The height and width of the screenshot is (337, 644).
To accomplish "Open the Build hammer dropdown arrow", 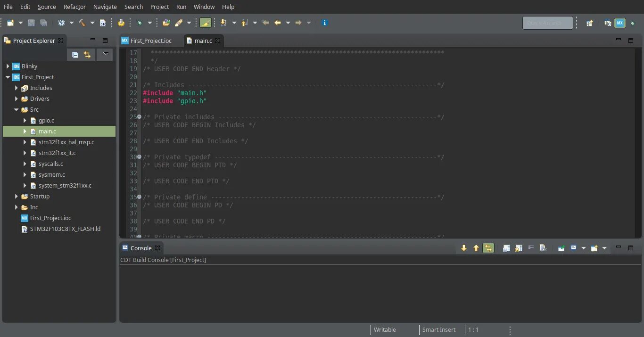I will click(x=92, y=23).
